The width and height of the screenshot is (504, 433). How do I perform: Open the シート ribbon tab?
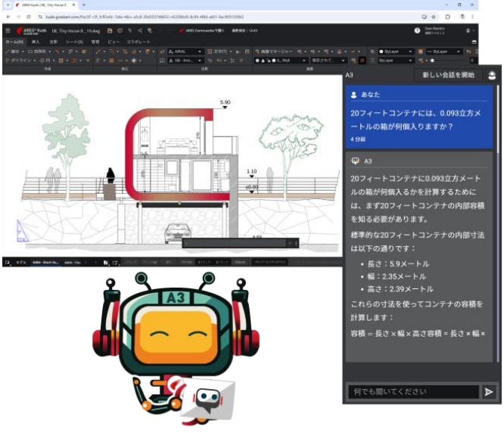click(74, 42)
